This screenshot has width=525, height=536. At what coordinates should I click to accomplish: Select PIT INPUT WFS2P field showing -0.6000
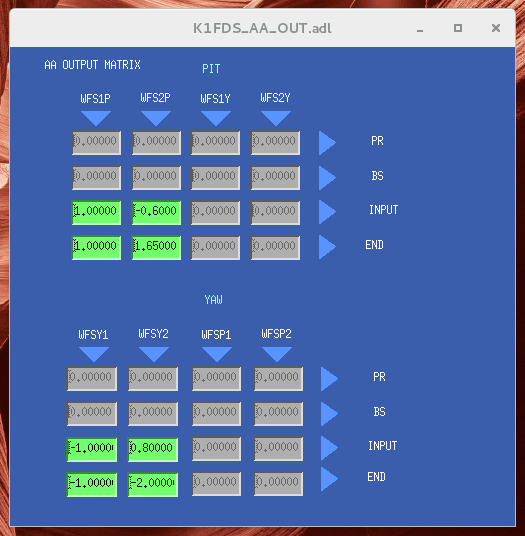(x=156, y=213)
